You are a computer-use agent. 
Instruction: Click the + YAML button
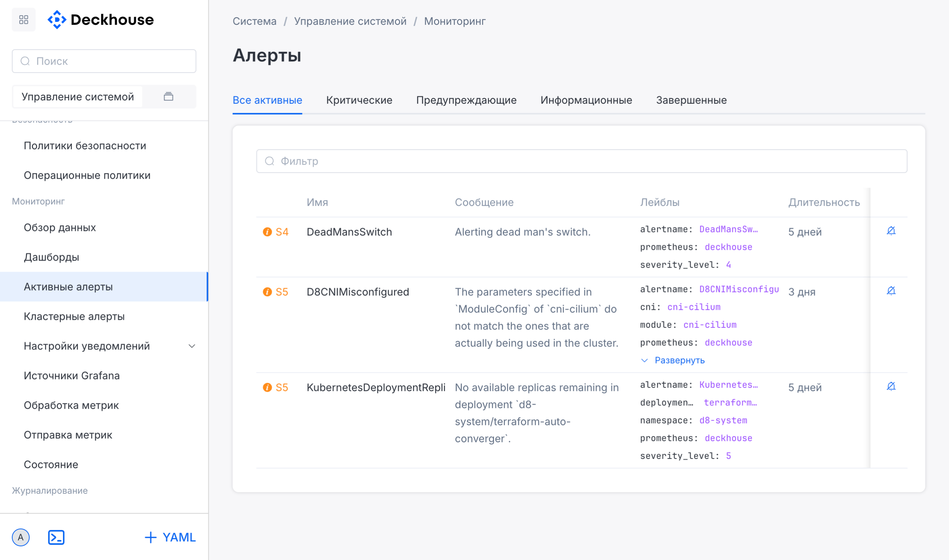170,537
